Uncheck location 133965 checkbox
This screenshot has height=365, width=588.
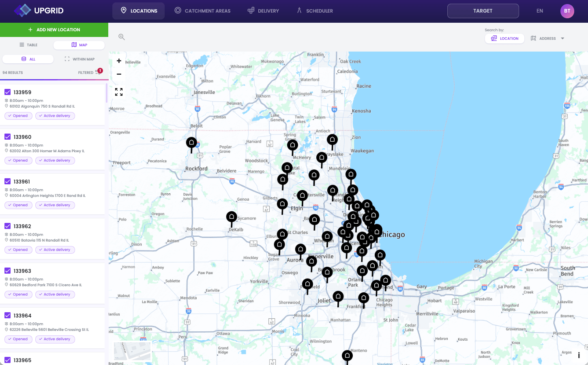pyautogui.click(x=8, y=360)
